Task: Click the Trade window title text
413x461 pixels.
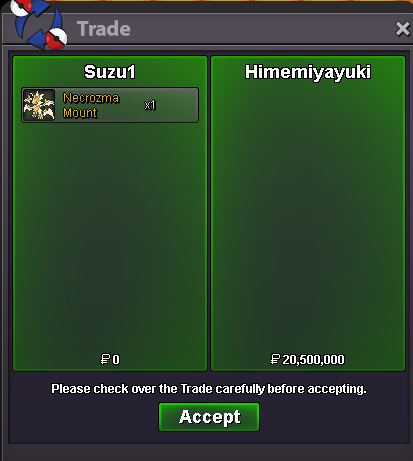Action: (x=104, y=29)
